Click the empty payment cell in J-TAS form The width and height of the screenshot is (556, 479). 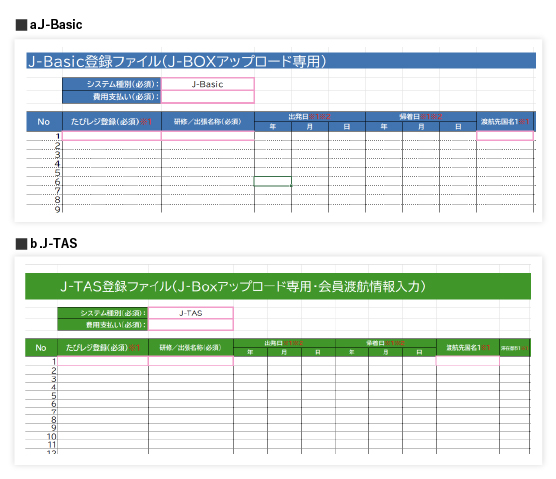[191, 325]
